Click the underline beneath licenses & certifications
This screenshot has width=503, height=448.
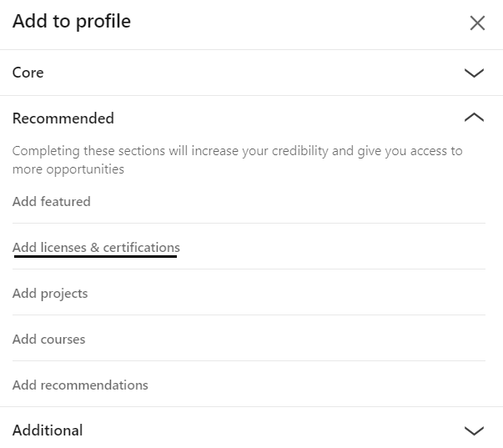coord(95,257)
